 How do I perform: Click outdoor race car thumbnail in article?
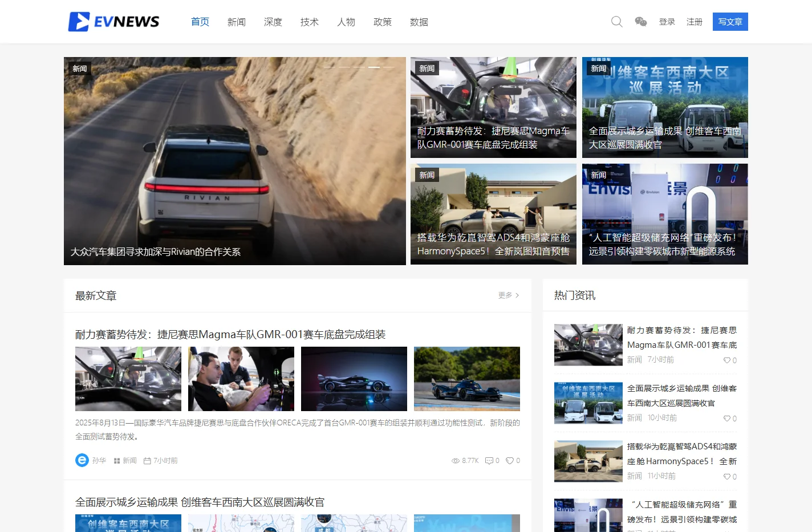pos(467,379)
